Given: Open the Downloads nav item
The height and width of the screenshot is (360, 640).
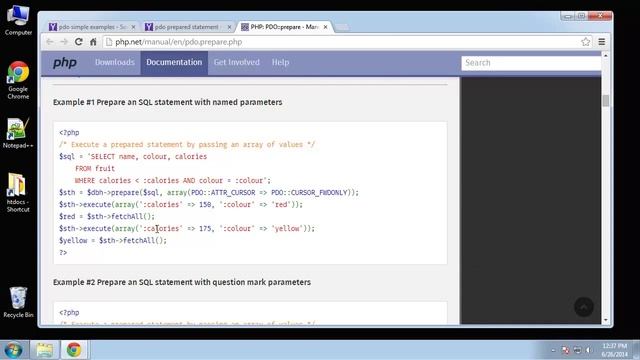Looking at the screenshot, I should click(x=115, y=62).
